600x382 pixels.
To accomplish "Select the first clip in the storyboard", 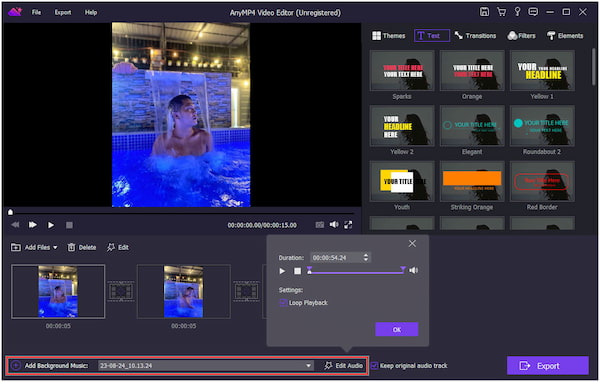I will point(58,291).
